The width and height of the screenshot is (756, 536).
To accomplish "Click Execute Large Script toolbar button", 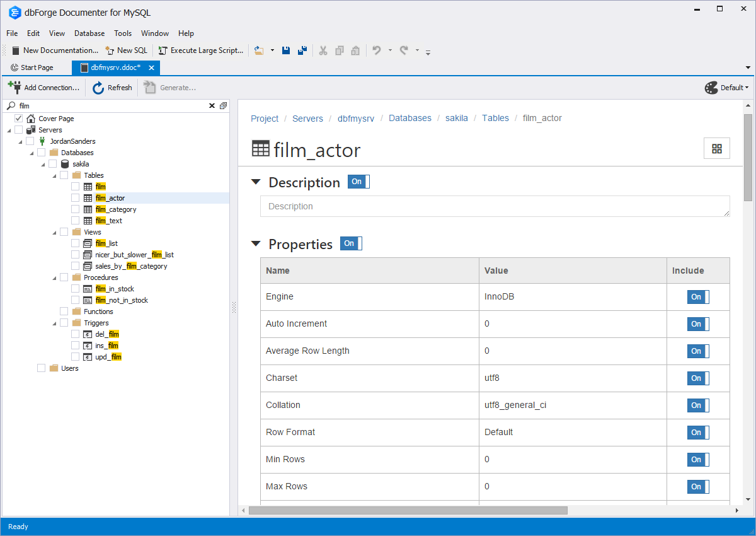I will pyautogui.click(x=201, y=50).
